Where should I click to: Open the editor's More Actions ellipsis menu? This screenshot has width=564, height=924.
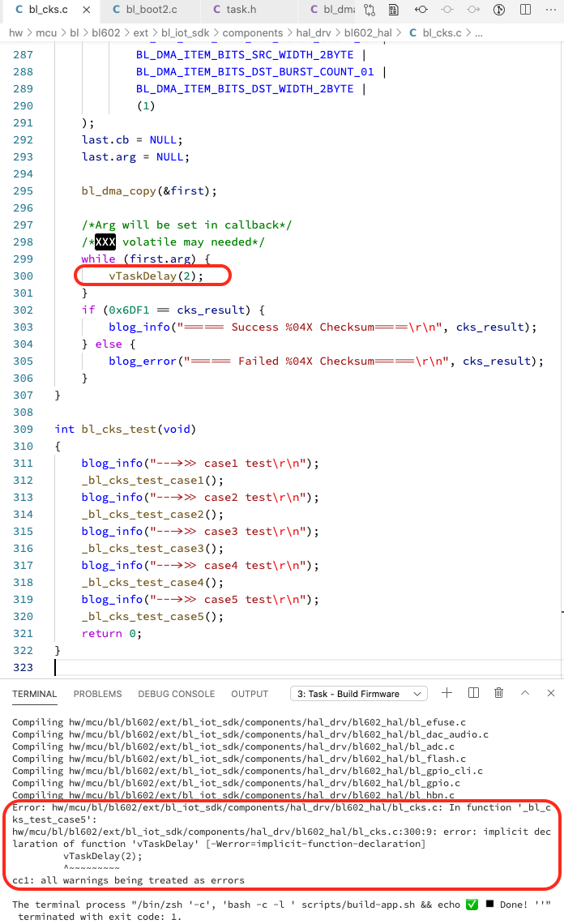point(551,10)
